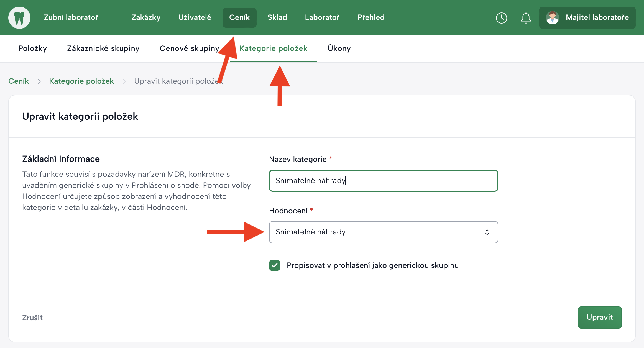Open the Zakázky menu item
The image size is (644, 348).
(146, 17)
